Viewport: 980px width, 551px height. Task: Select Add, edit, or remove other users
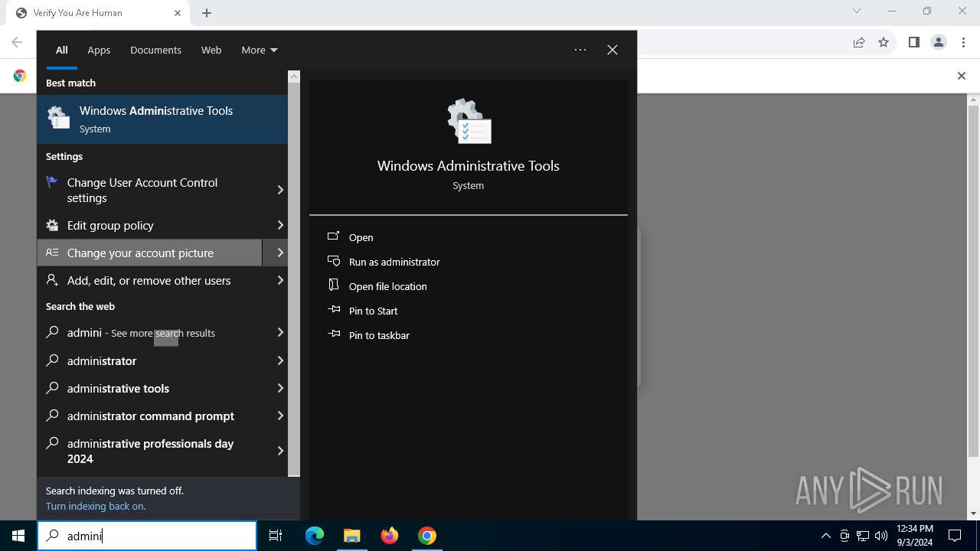[x=149, y=280]
